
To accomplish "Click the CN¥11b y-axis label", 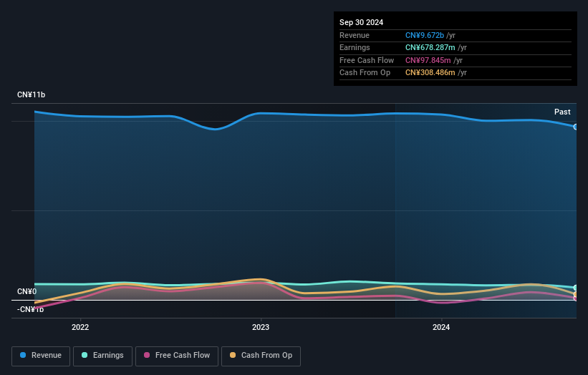I will [31, 94].
